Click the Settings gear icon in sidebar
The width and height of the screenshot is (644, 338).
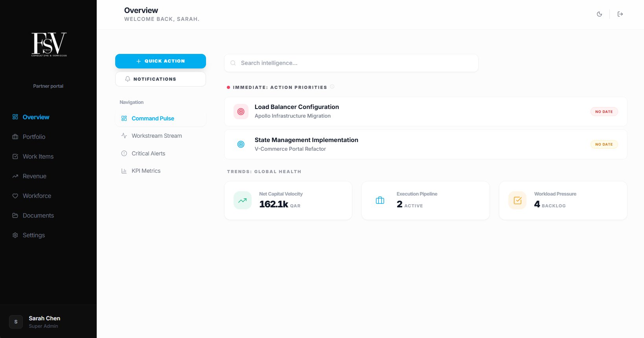pyautogui.click(x=15, y=235)
